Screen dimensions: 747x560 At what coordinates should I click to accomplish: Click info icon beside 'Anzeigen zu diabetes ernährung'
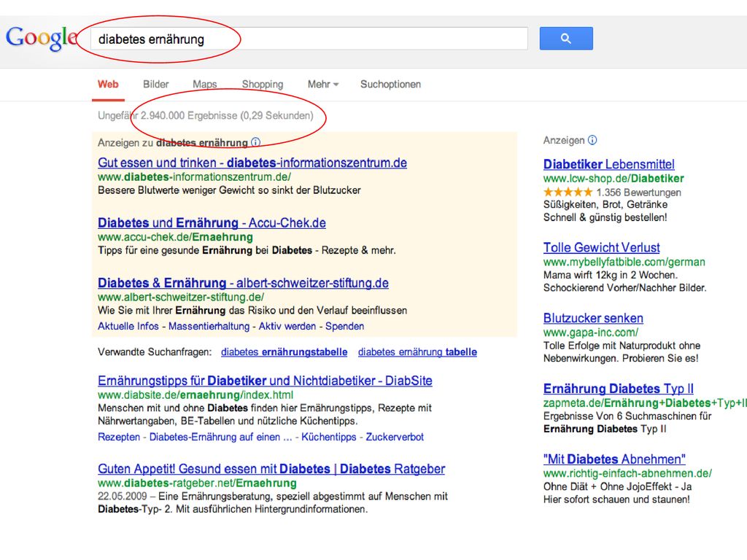tap(256, 142)
